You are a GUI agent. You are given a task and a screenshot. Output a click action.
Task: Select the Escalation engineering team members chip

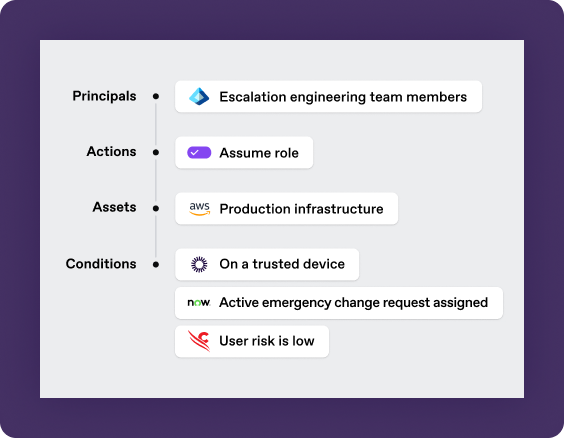point(328,97)
